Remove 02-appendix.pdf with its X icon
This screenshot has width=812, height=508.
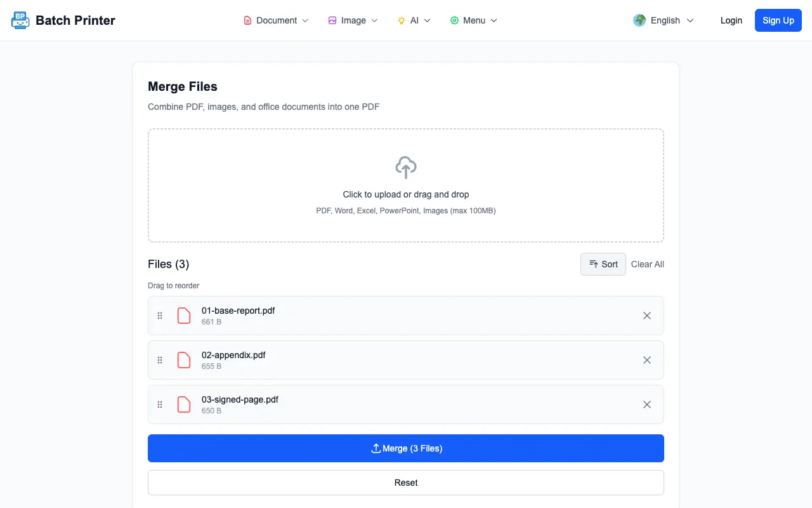tap(647, 360)
